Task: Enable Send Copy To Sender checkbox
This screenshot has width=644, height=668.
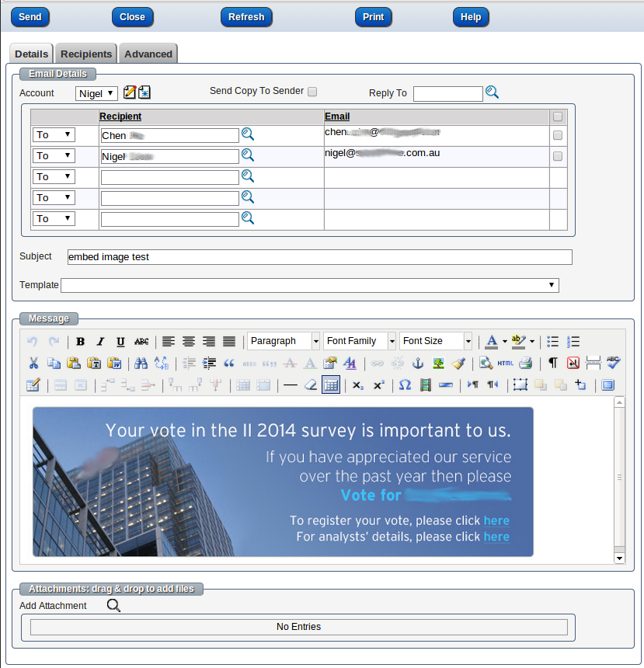Action: (312, 92)
